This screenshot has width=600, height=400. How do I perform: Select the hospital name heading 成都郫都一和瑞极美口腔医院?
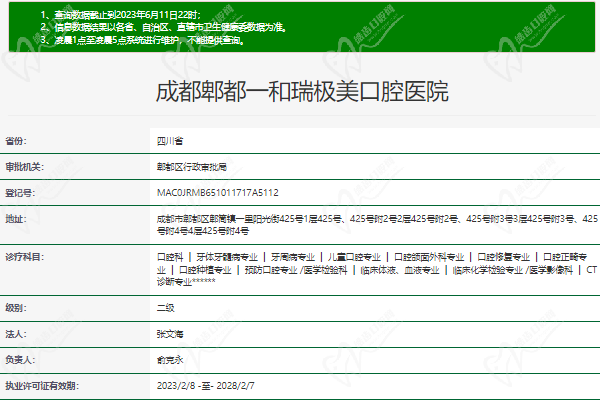(x=302, y=92)
